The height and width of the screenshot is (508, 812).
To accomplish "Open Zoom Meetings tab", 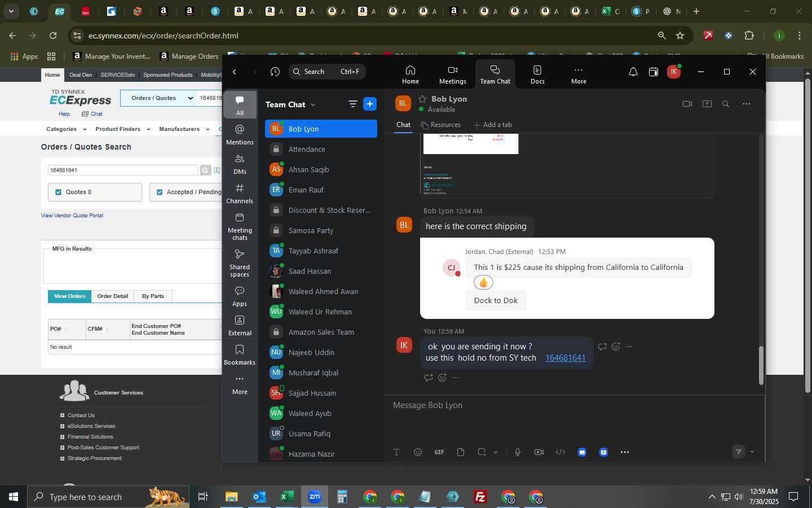I will click(x=452, y=75).
